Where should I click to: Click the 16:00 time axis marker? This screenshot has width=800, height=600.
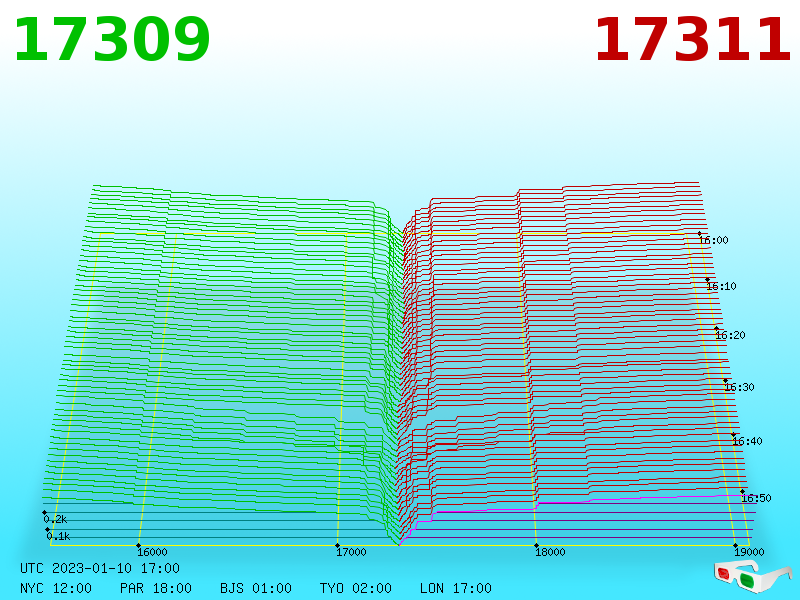[x=713, y=240]
